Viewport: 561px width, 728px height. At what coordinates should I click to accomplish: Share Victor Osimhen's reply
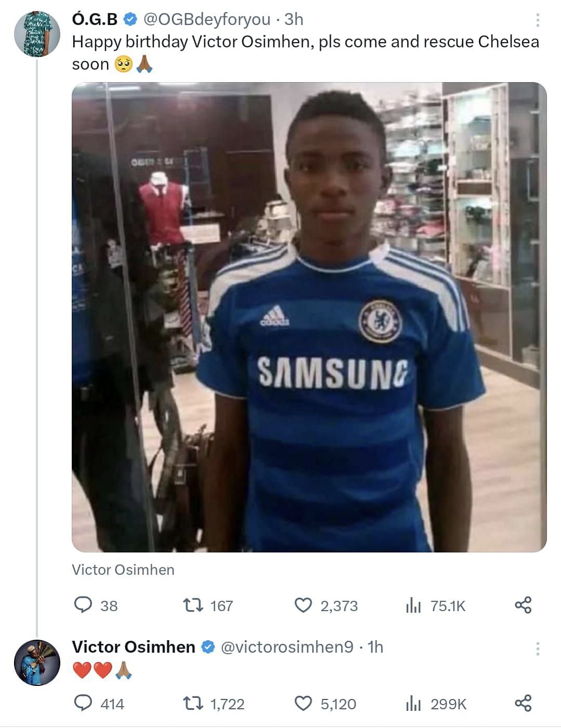[x=523, y=704]
